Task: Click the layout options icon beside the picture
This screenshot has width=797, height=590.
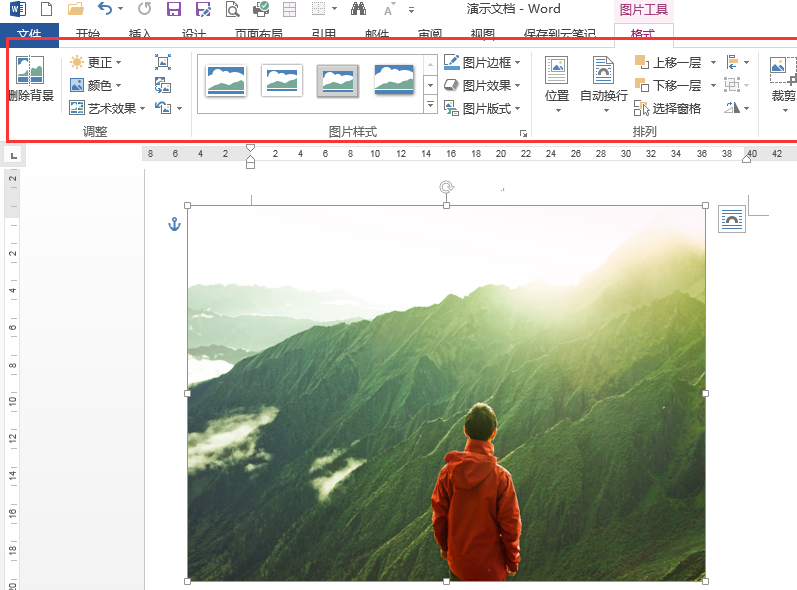Action: point(732,220)
